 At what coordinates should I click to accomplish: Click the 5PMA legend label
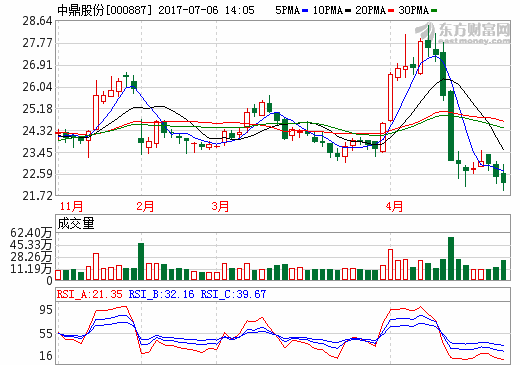pyautogui.click(x=287, y=10)
